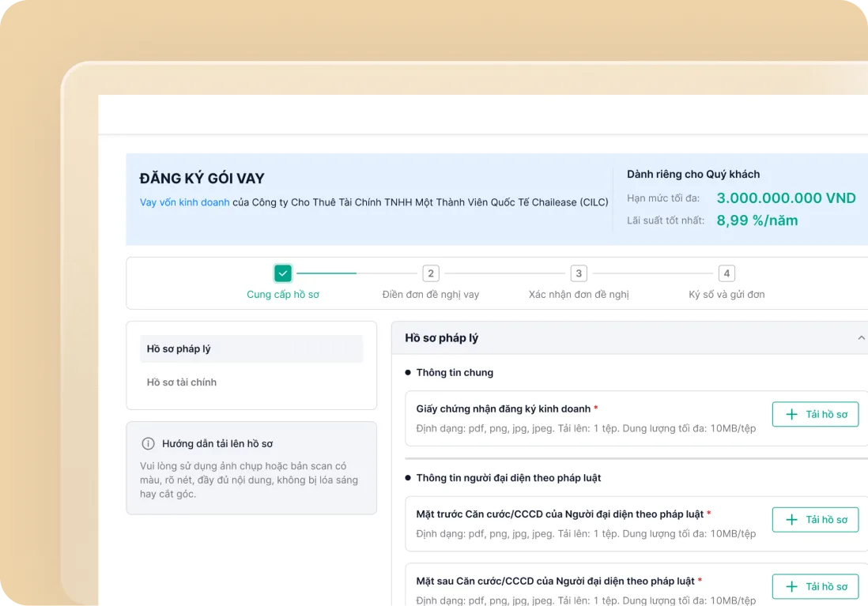Screen dimensions: 868x606
Task: Click the Hướng dẫn tải lên hồ sơ title
Action: (x=217, y=443)
